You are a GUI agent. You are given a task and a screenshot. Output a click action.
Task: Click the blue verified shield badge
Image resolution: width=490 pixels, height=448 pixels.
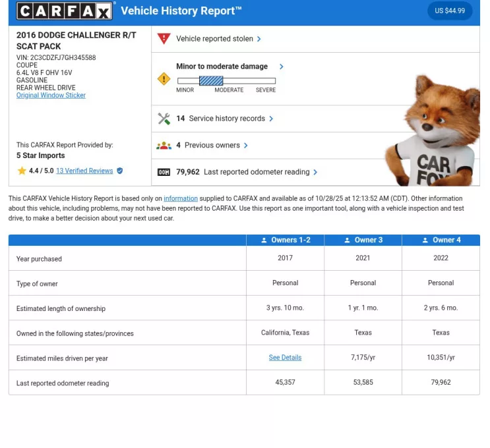point(120,171)
